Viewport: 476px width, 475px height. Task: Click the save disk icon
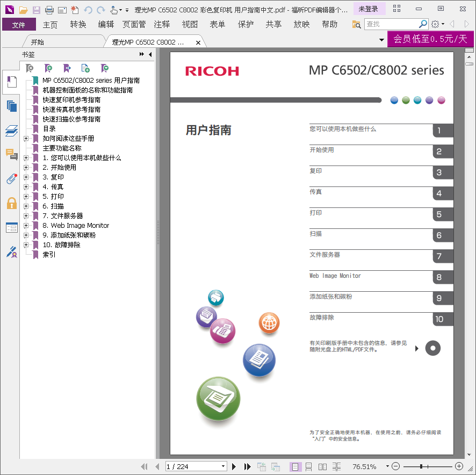[x=37, y=10]
